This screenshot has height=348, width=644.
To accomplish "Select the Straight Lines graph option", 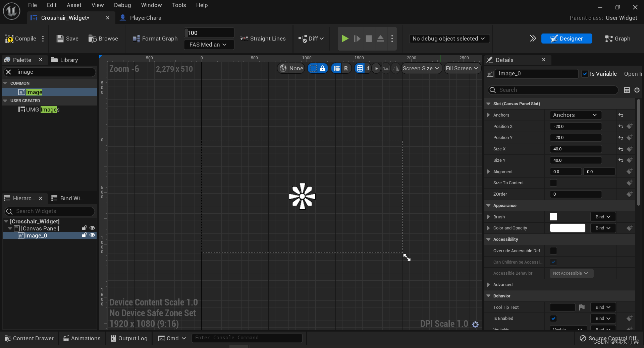I will click(263, 39).
